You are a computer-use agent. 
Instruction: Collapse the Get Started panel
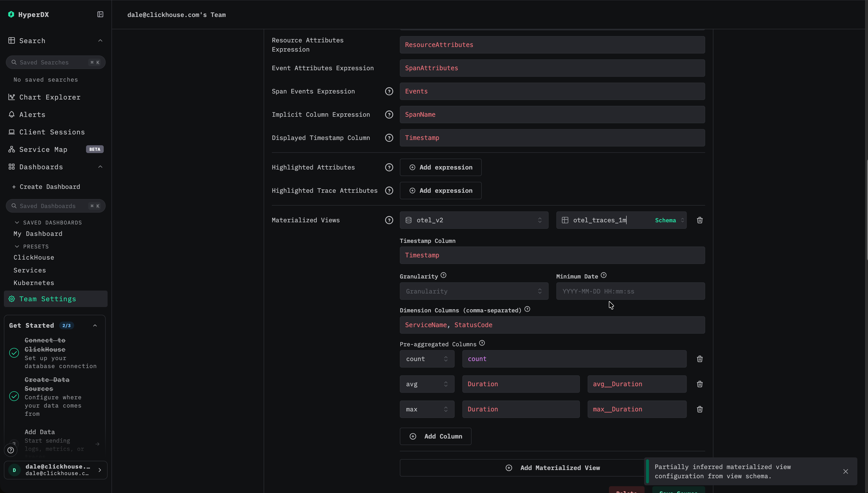pyautogui.click(x=95, y=325)
